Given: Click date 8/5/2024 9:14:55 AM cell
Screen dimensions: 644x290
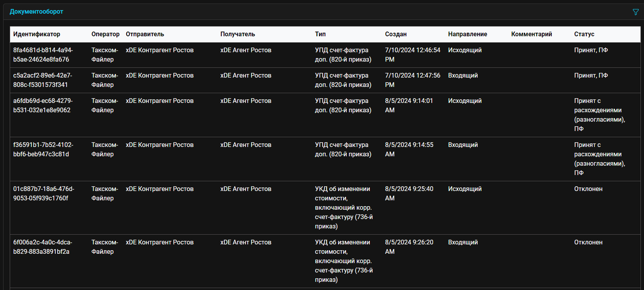Looking at the screenshot, I should click(409, 150).
